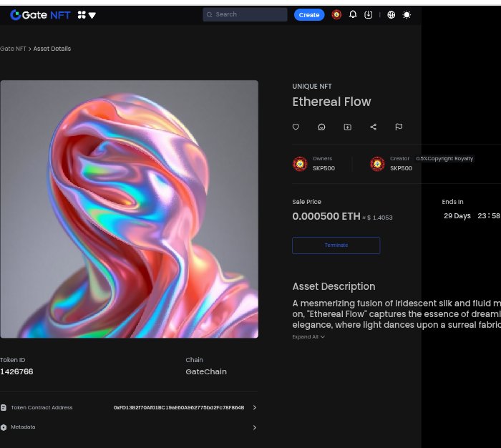Click Token ID value 1426766
The width and height of the screenshot is (501, 448).
pos(16,371)
